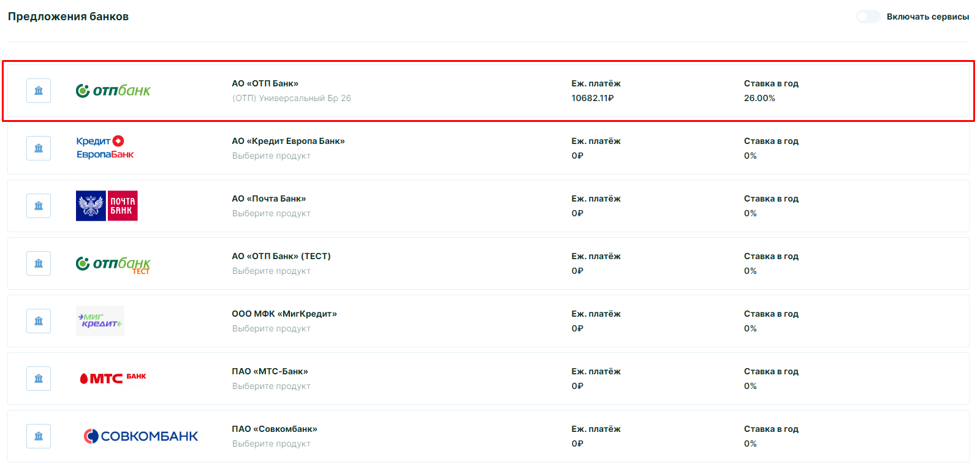Screen dimensions: 980x476
Task: Open product selector for ПАО «Совкомбанк»
Action: coord(271,444)
